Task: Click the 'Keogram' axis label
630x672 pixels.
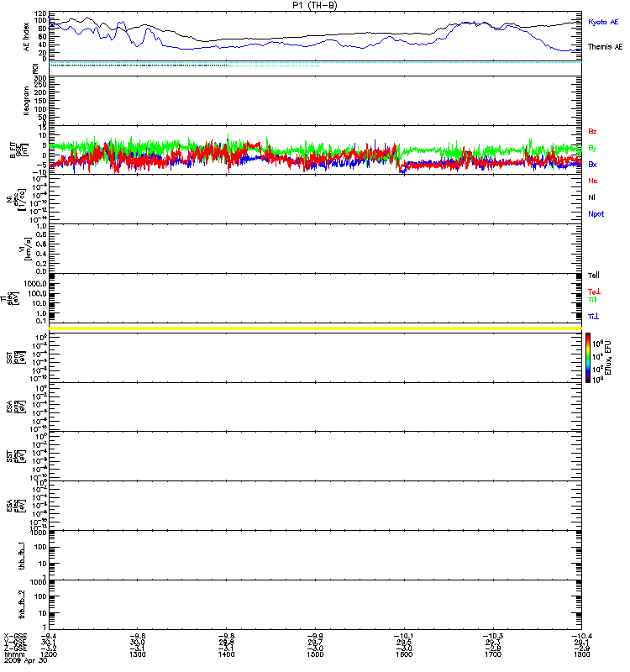Action: click(x=26, y=101)
